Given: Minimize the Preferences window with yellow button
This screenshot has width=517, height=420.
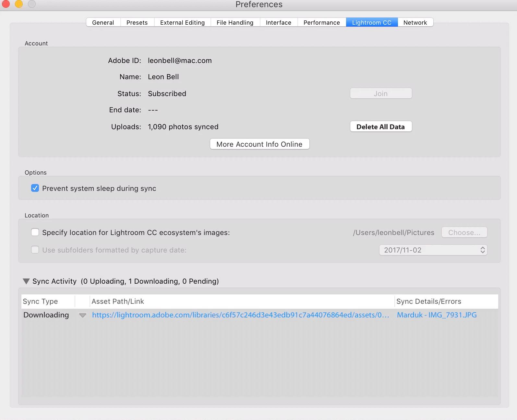Looking at the screenshot, I should (x=19, y=4).
